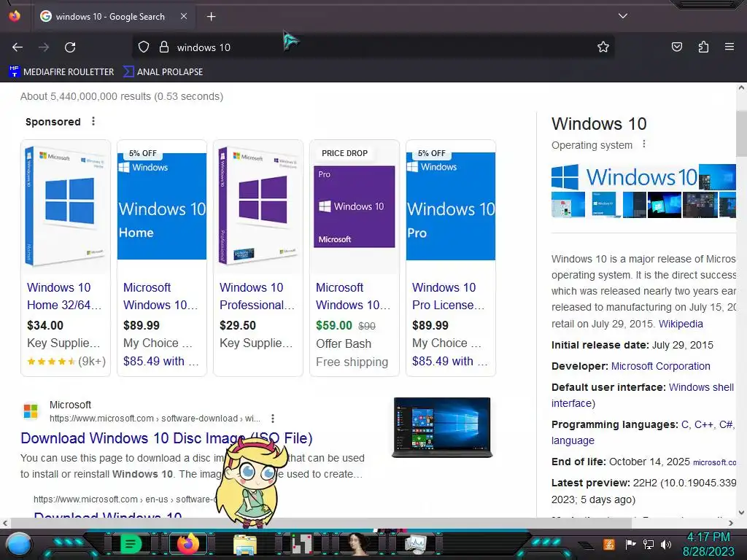Image resolution: width=747 pixels, height=560 pixels.
Task: Open the Start orb on taskbar
Action: pos(19,545)
